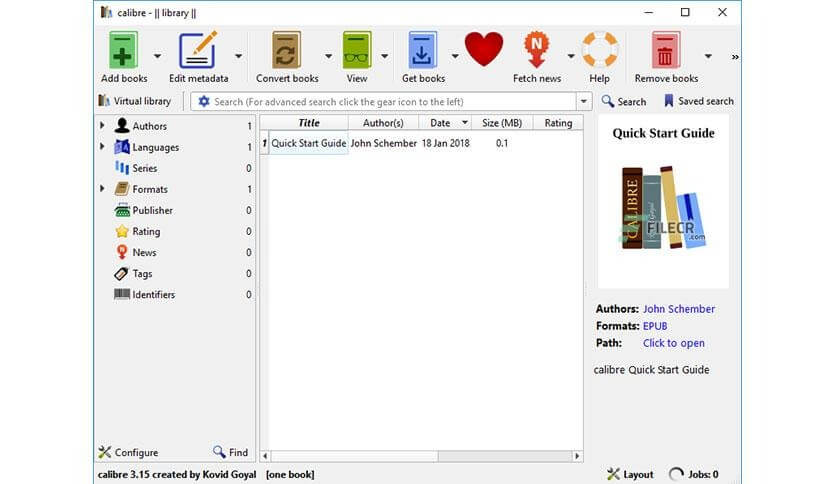Open the search history dropdown arrow
This screenshot has width=836, height=484.
[584, 101]
